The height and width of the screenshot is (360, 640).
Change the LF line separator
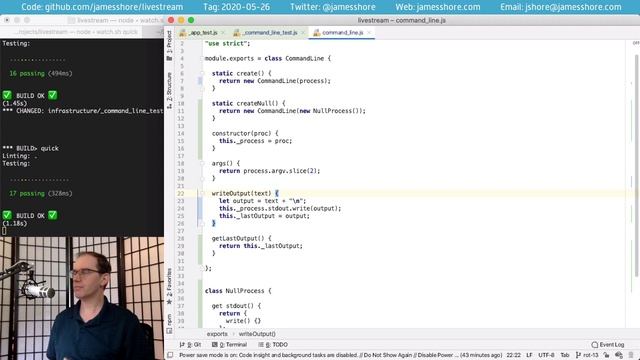(529, 355)
